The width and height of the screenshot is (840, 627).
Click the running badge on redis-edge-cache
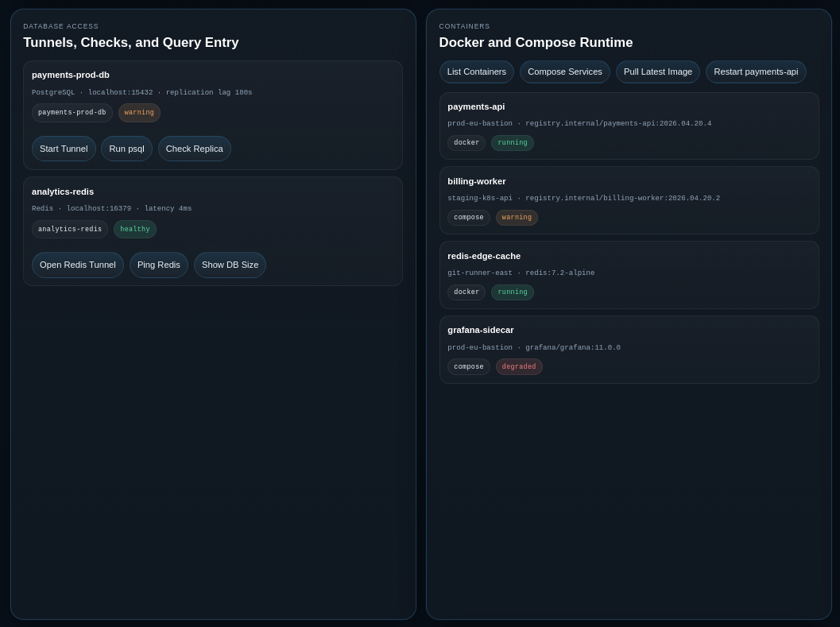click(512, 292)
